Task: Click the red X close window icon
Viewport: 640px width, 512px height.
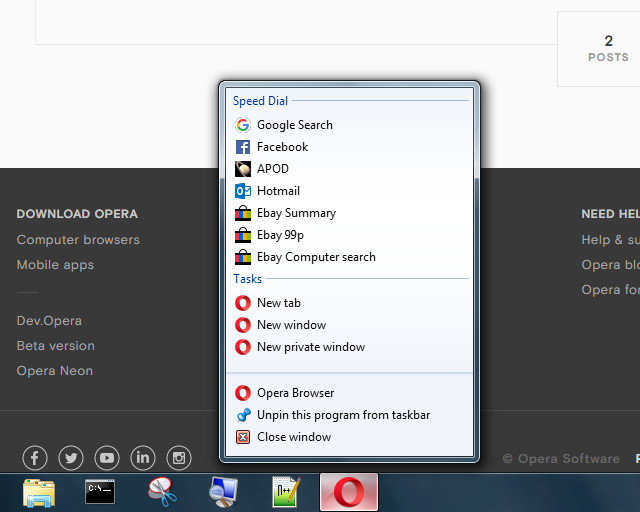Action: (243, 437)
